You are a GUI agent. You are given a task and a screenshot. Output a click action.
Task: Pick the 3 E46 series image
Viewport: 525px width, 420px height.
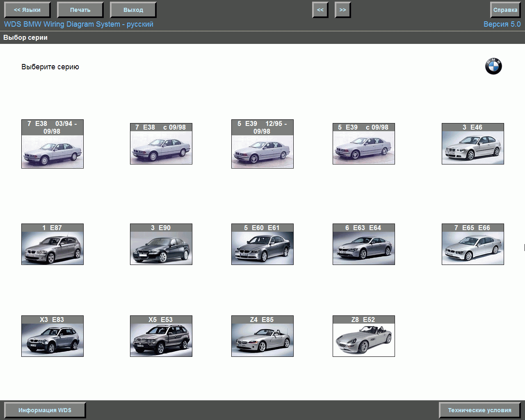[x=472, y=147]
